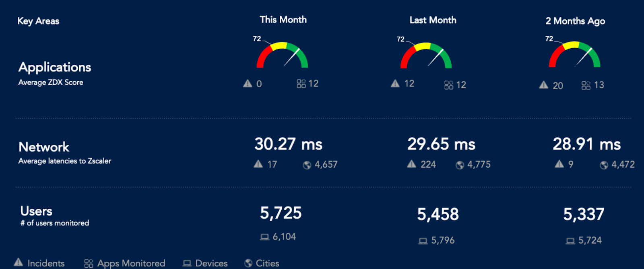Open the Network key area
The height and width of the screenshot is (269, 644).
click(x=44, y=147)
